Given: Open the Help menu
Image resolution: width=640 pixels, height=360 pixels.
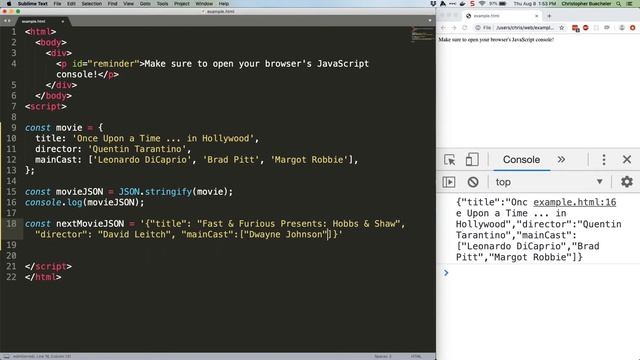Looking at the screenshot, I should pyautogui.click(x=224, y=3).
